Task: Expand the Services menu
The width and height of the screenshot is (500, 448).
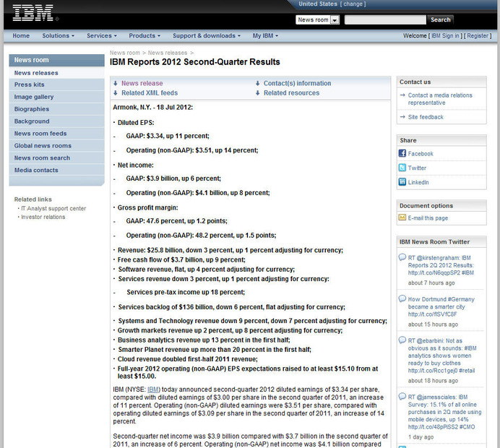Action: click(102, 35)
